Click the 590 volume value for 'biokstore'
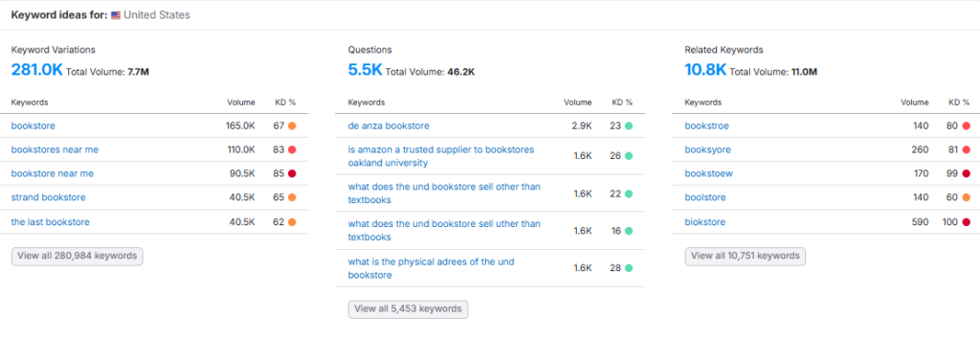980x363 pixels. pos(921,221)
